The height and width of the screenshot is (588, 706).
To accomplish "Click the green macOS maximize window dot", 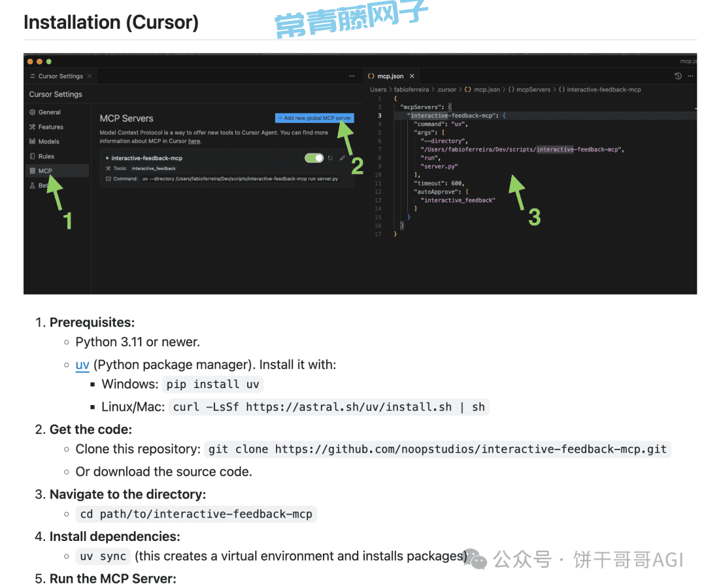I will [49, 61].
